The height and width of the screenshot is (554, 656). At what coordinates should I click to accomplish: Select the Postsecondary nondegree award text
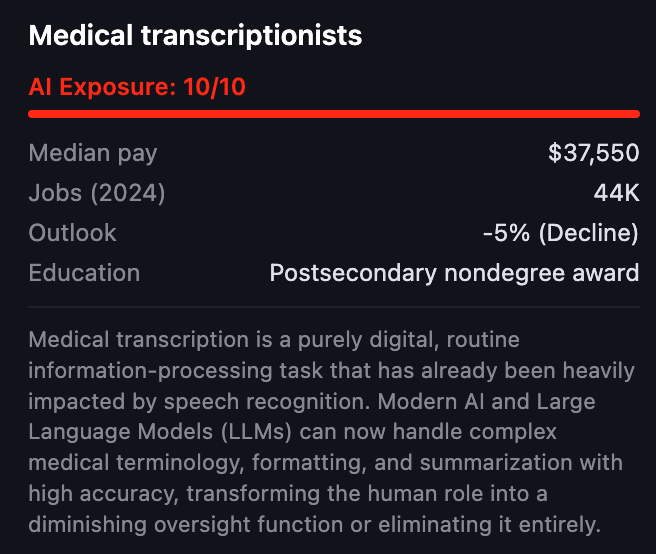tap(454, 273)
